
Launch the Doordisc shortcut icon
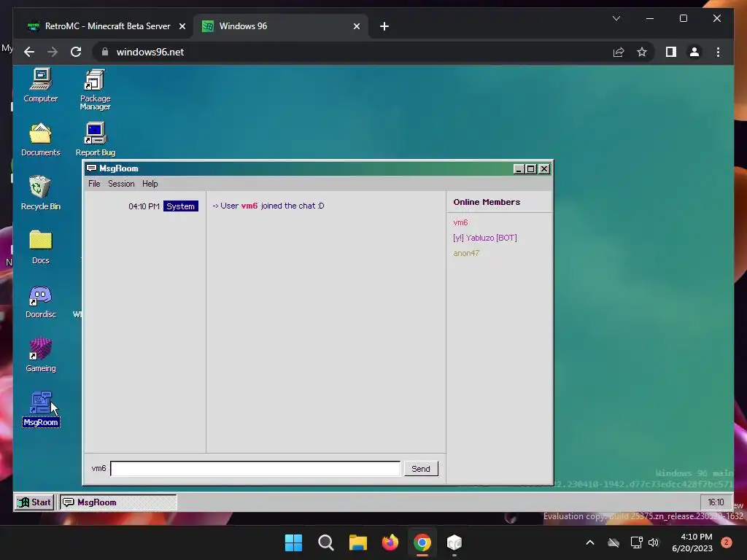(x=41, y=301)
